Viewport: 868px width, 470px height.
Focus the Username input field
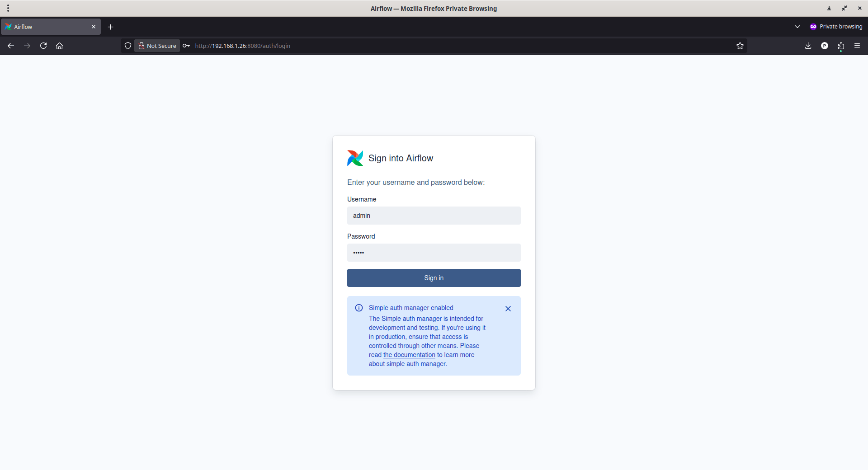[434, 216]
